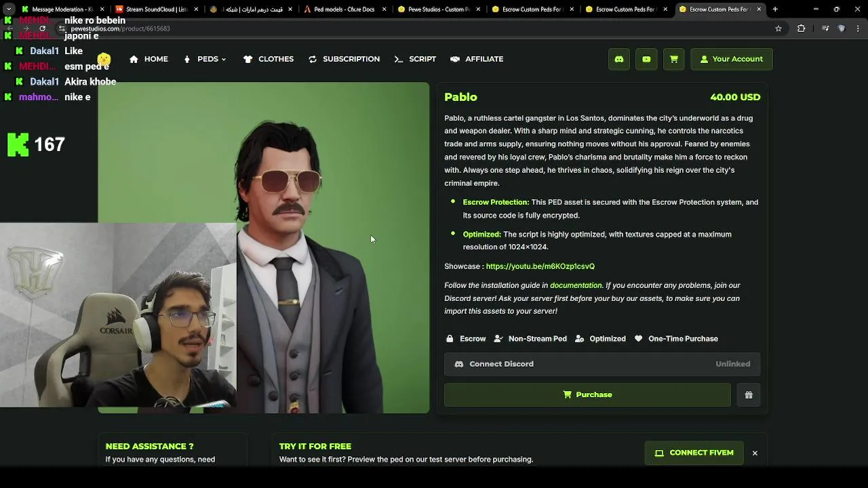This screenshot has height=488, width=868.
Task: Open the media control icon in toolbar
Action: click(825, 28)
